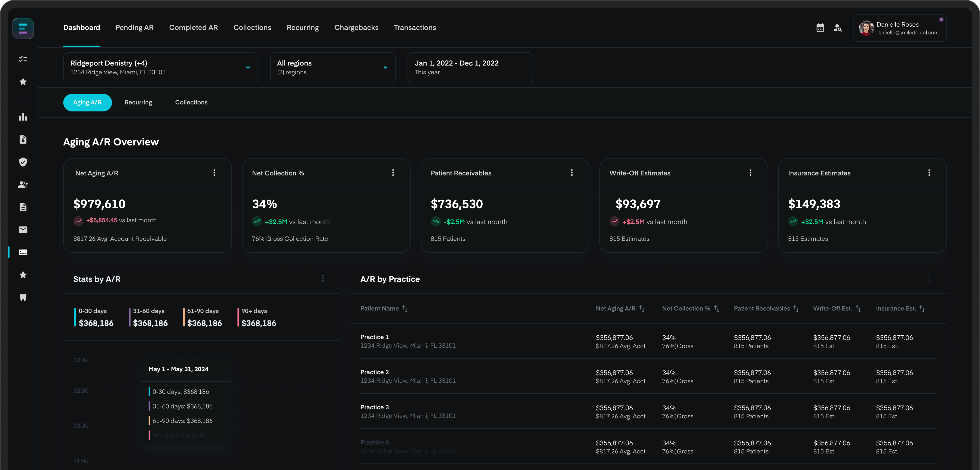Open the Recurring top navigation tab

click(302, 28)
